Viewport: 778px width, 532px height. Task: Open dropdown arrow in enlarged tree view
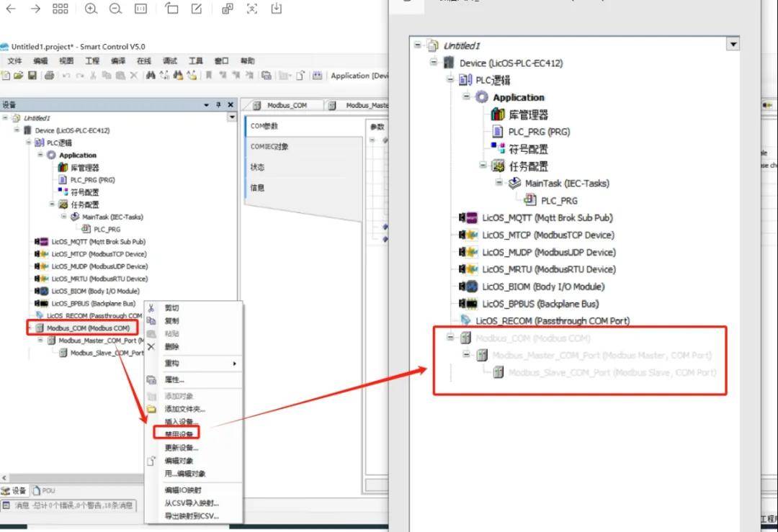pyautogui.click(x=733, y=45)
